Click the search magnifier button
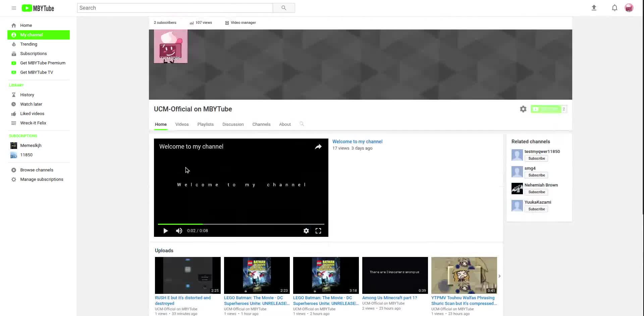 283,8
